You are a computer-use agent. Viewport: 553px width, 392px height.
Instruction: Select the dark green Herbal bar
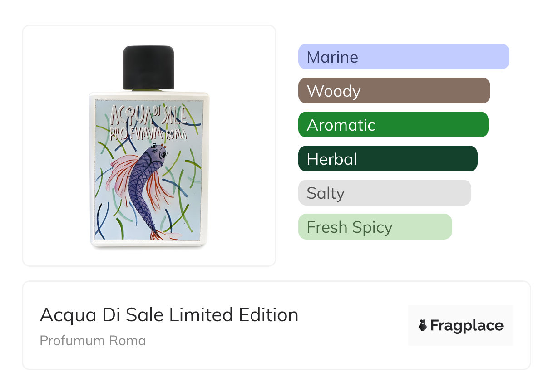pyautogui.click(x=387, y=159)
